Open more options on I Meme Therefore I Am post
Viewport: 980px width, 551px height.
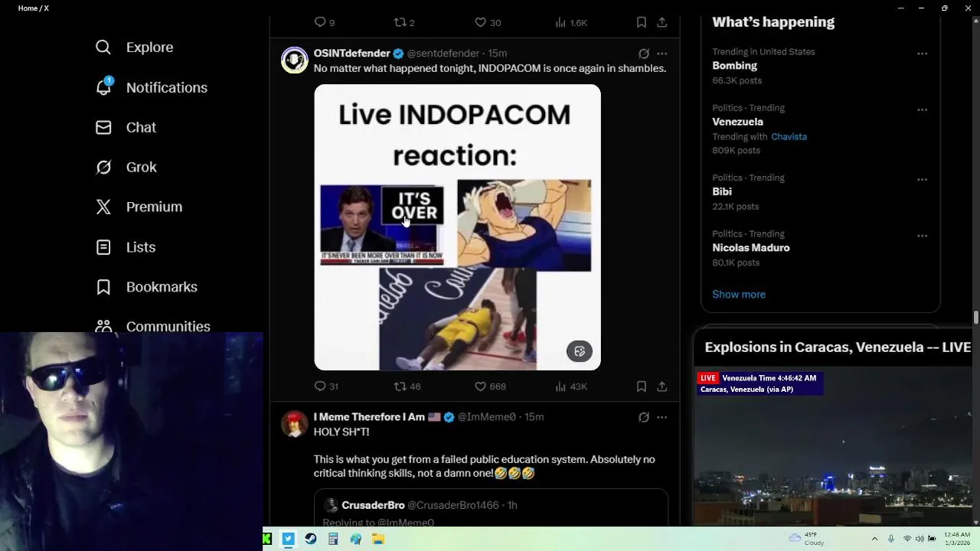662,417
